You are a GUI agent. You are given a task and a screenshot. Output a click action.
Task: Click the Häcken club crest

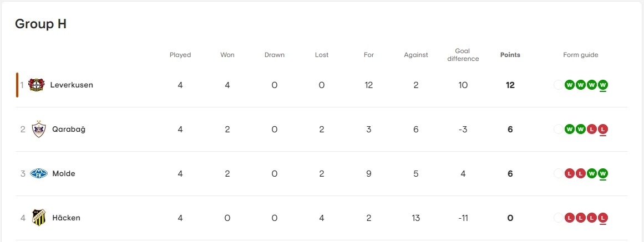point(39,218)
